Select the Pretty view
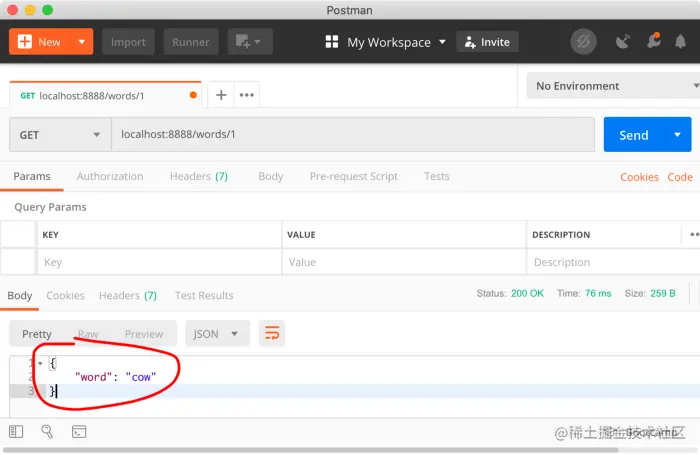 coord(37,334)
